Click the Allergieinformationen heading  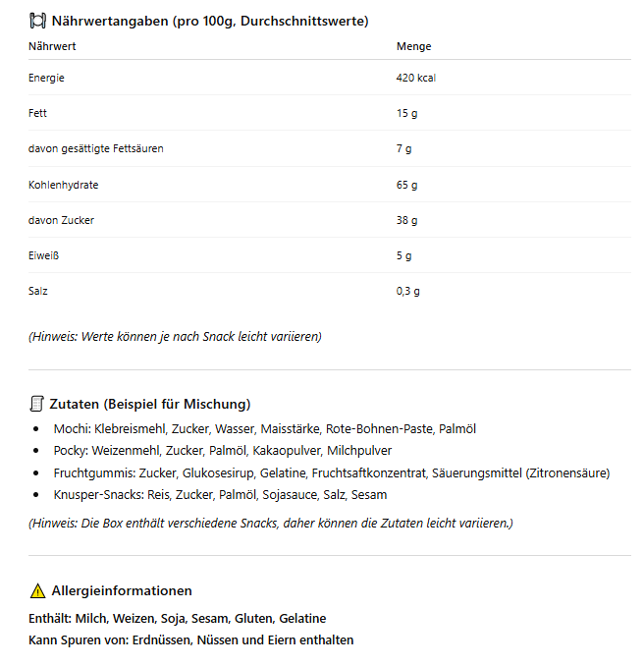point(121,590)
